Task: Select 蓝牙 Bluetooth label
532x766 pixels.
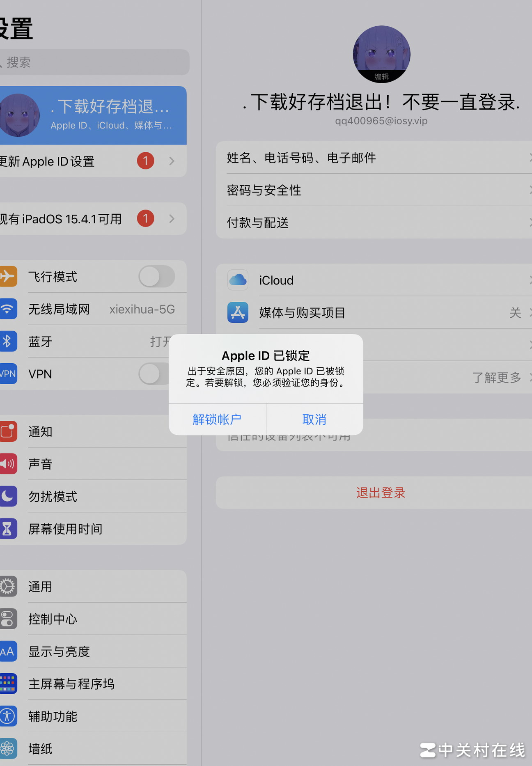Action: click(x=40, y=342)
